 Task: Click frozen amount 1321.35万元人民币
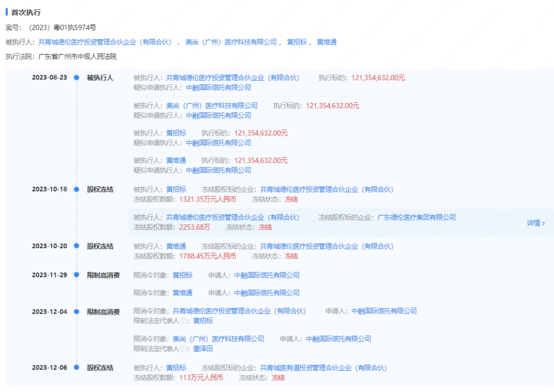point(207,199)
